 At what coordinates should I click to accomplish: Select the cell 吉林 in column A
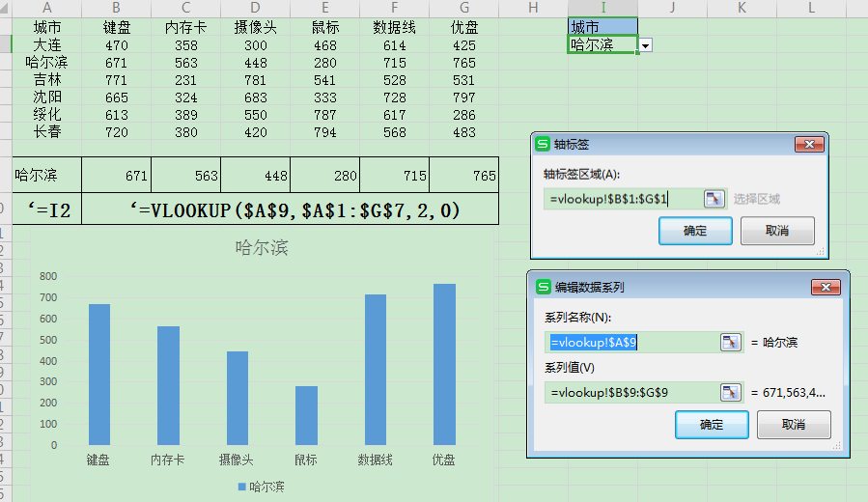(x=47, y=80)
